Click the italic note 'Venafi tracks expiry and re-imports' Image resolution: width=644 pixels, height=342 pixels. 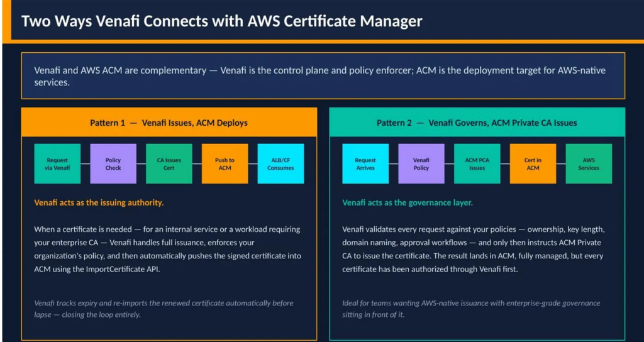point(164,309)
